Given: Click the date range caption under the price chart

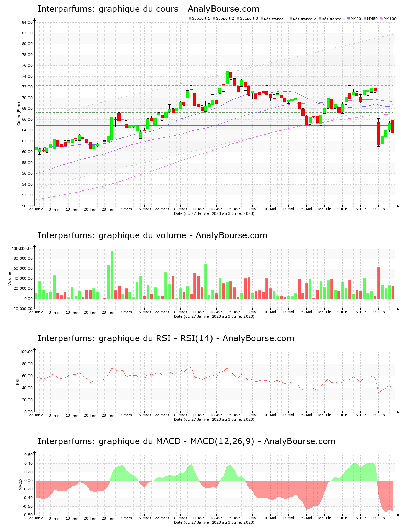Looking at the screenshot, I should (214, 213).
